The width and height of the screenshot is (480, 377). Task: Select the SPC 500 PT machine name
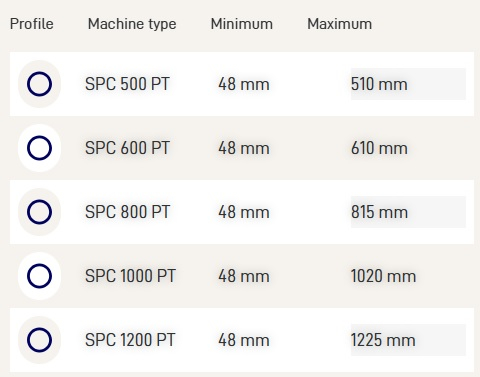127,84
